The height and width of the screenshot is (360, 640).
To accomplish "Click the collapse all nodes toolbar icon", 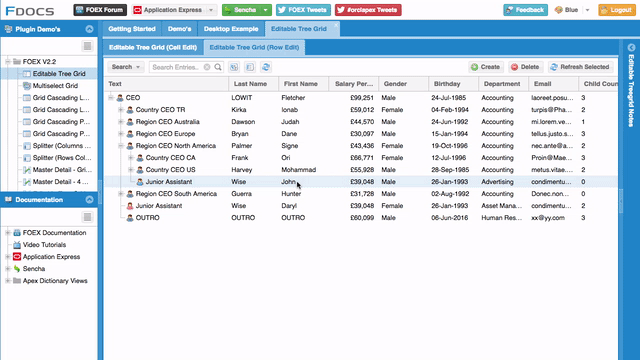I will pos(250,67).
